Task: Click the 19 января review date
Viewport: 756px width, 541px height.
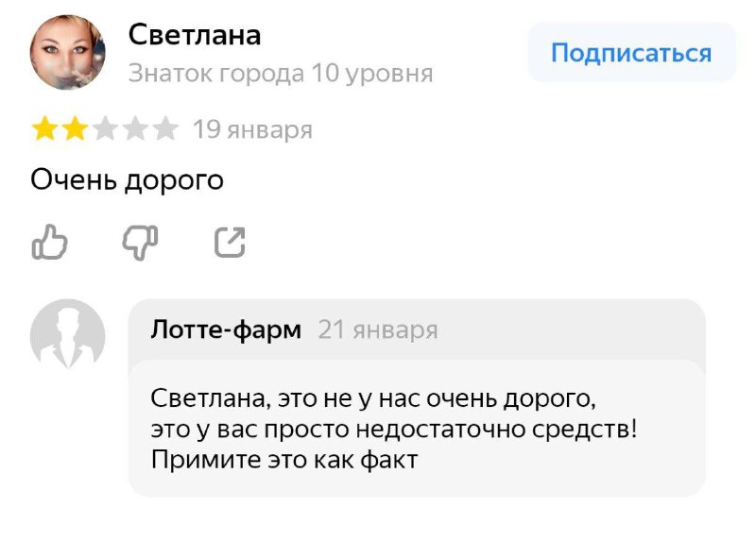Action: [x=252, y=129]
